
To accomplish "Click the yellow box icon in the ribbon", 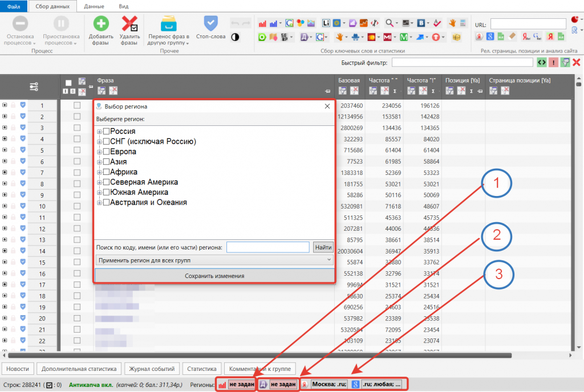I will pos(456,37).
